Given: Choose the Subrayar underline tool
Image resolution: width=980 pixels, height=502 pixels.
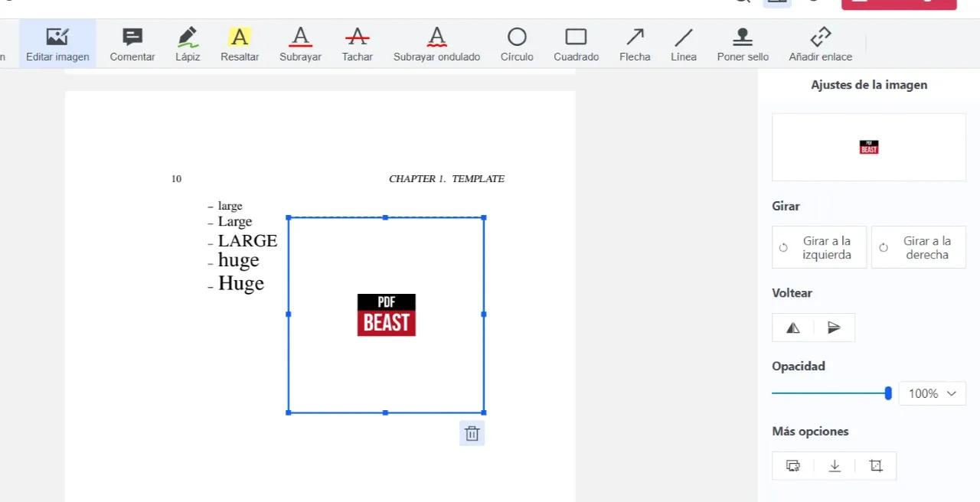Looking at the screenshot, I should click(x=300, y=44).
